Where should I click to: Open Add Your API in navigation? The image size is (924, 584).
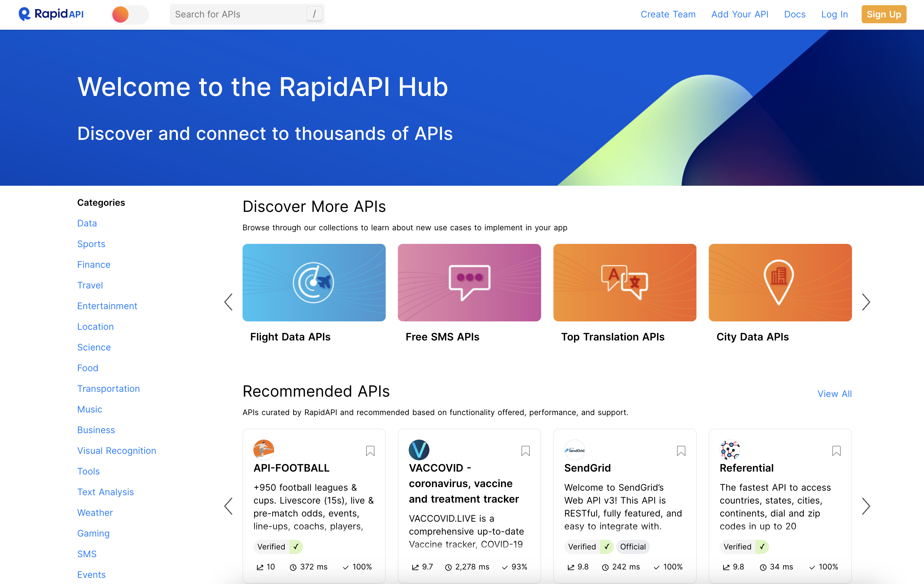[x=739, y=14]
